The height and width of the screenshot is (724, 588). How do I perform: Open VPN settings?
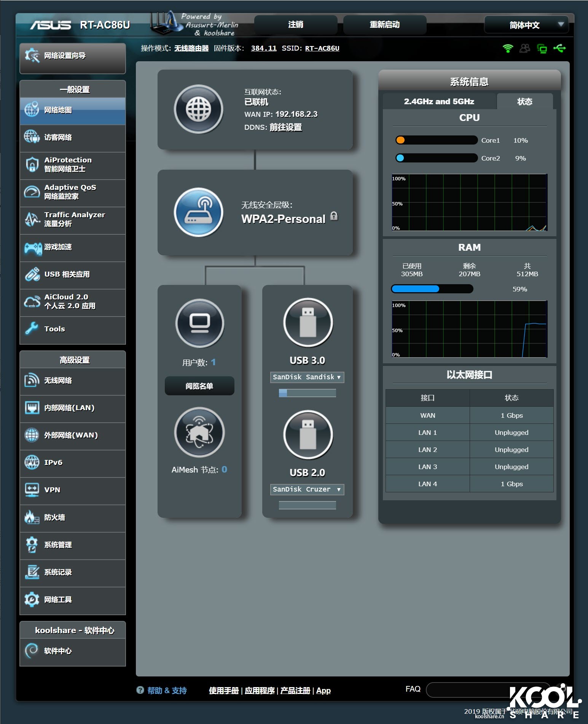(x=73, y=490)
